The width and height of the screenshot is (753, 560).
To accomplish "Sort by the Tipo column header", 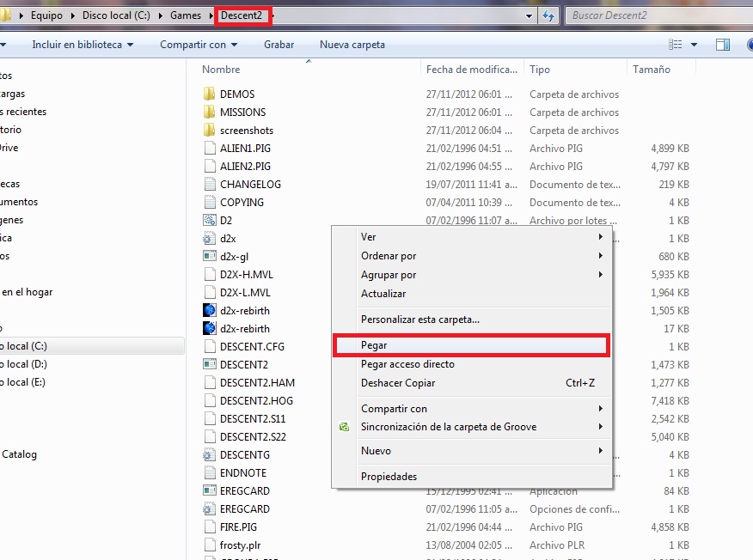I will (x=539, y=70).
